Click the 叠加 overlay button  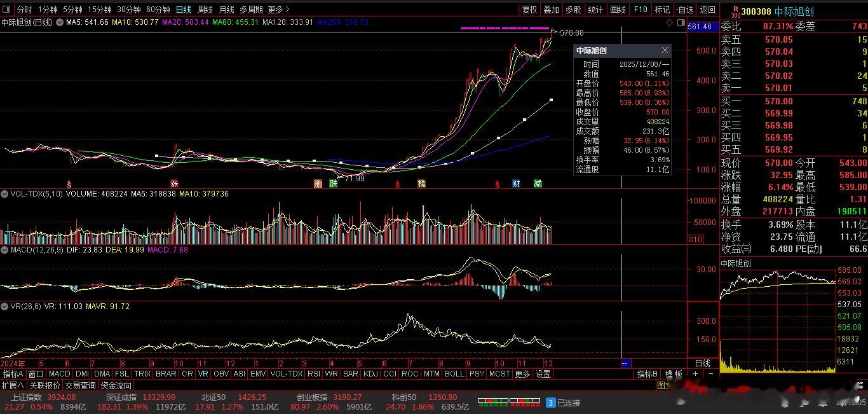click(x=551, y=10)
